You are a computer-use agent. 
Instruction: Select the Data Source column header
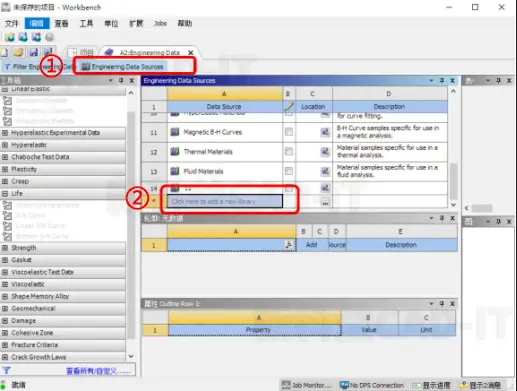pyautogui.click(x=224, y=107)
